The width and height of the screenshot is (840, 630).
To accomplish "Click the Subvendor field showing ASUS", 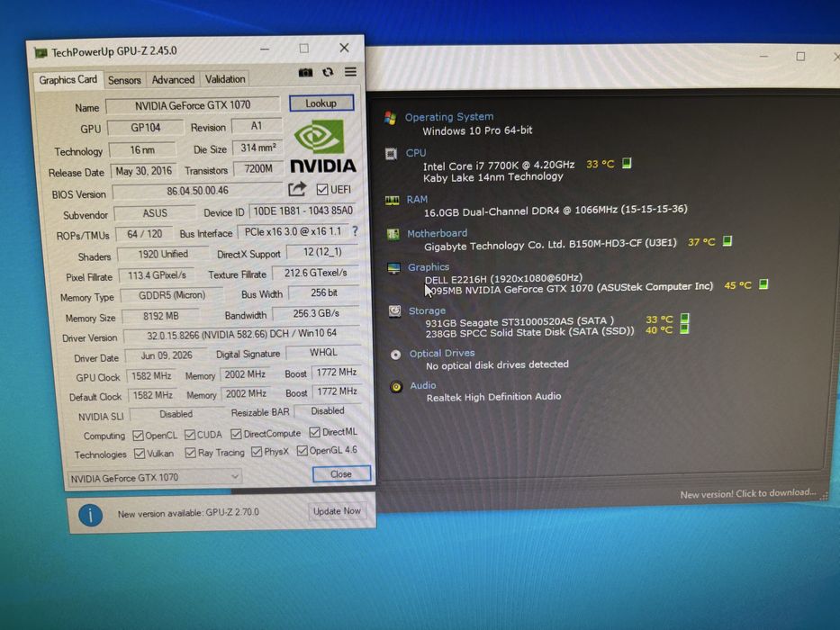I will [x=155, y=213].
